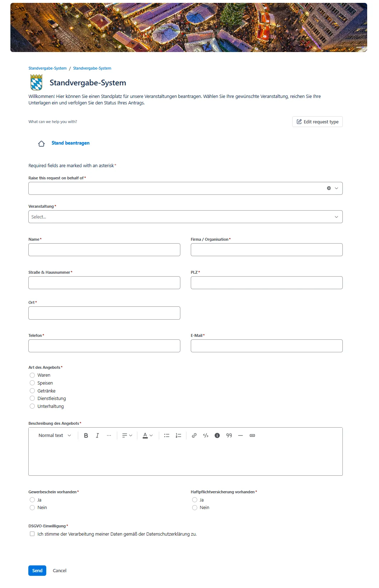Viewport: 379px width, 588px height.
Task: Clear the 'Raise this request on behalf of' field
Action: pyautogui.click(x=329, y=188)
